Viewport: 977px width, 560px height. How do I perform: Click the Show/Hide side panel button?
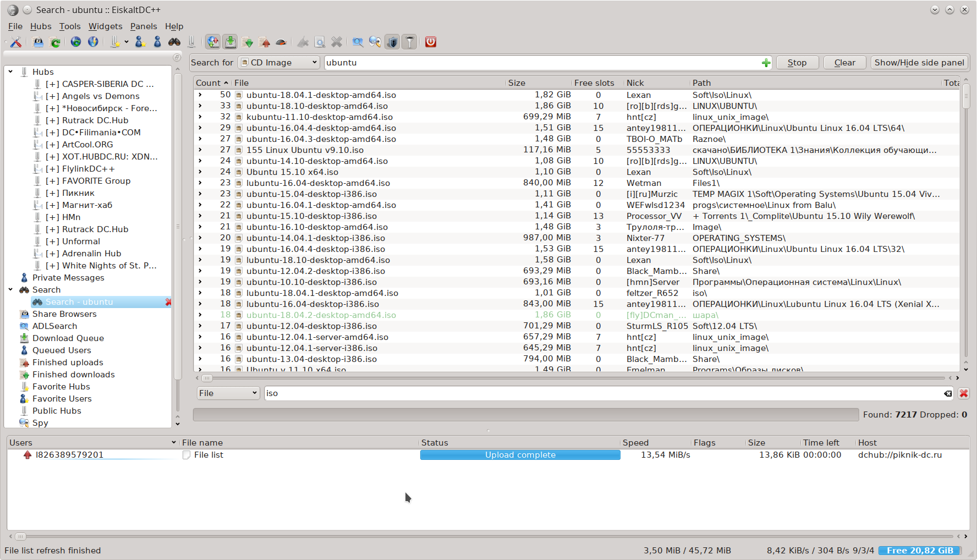click(919, 63)
